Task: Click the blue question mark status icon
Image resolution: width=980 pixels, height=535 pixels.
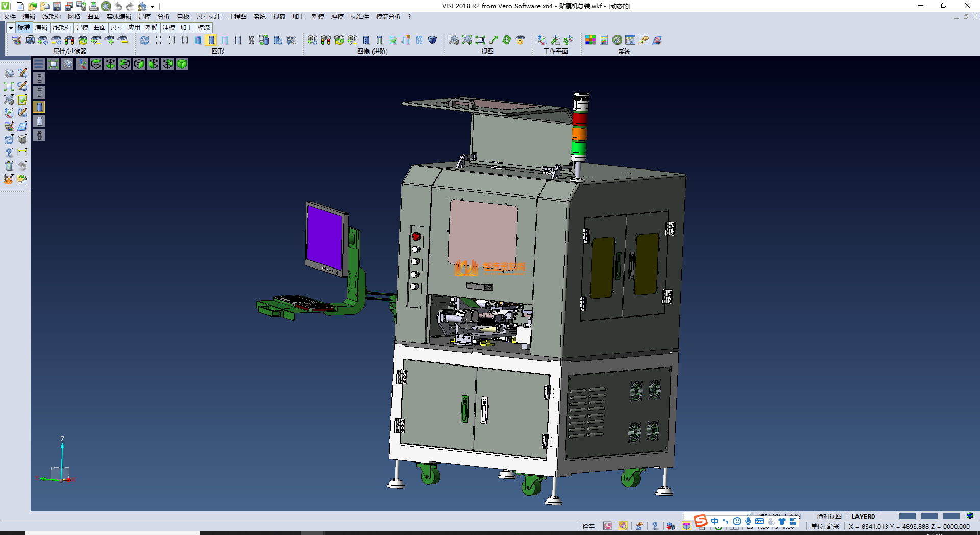Action: [655, 526]
